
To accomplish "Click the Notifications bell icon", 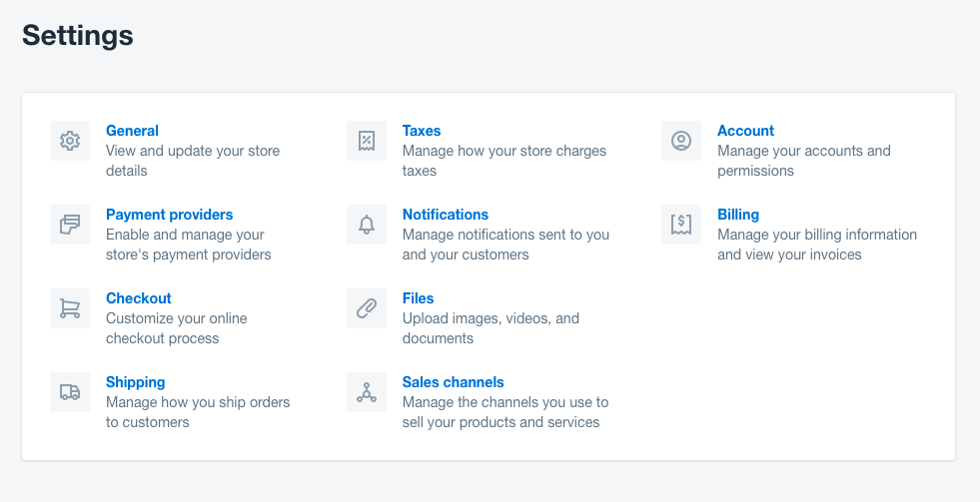I will (x=367, y=225).
